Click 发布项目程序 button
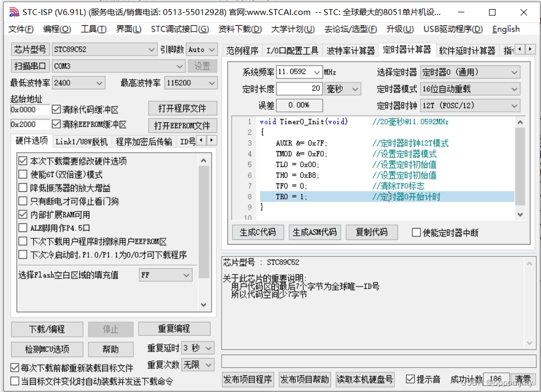This screenshot has height=392, width=541. click(247, 380)
